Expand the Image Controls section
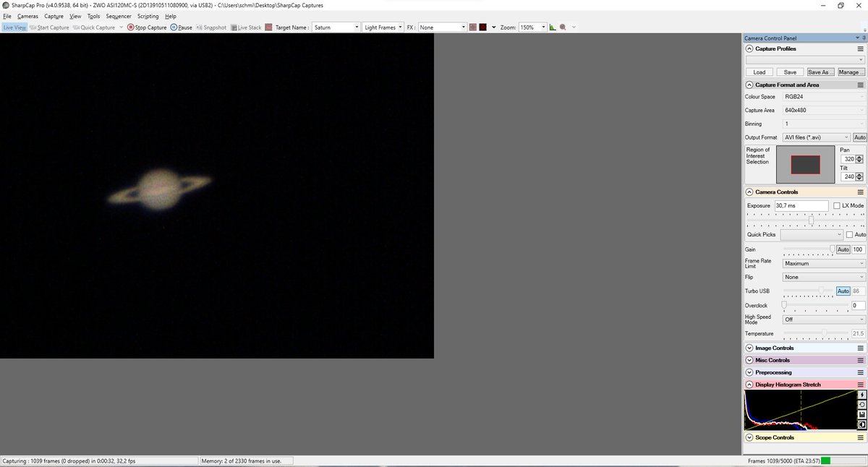Screen dimensions: 868x467 click(x=749, y=348)
